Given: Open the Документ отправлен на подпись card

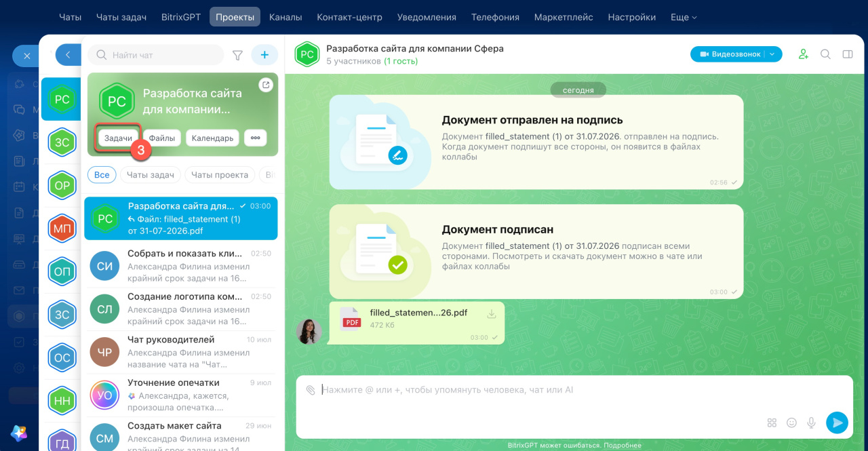Looking at the screenshot, I should 536,142.
